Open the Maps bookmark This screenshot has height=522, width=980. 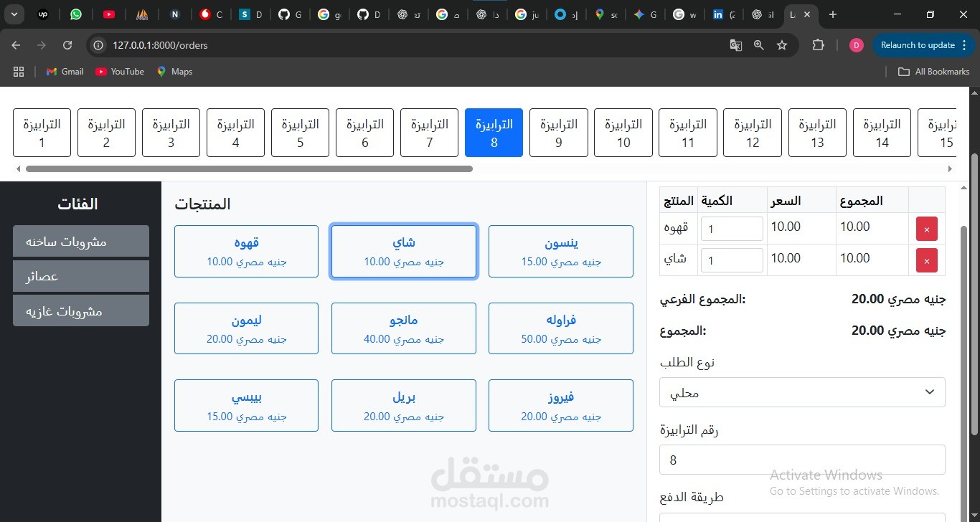[x=174, y=72]
